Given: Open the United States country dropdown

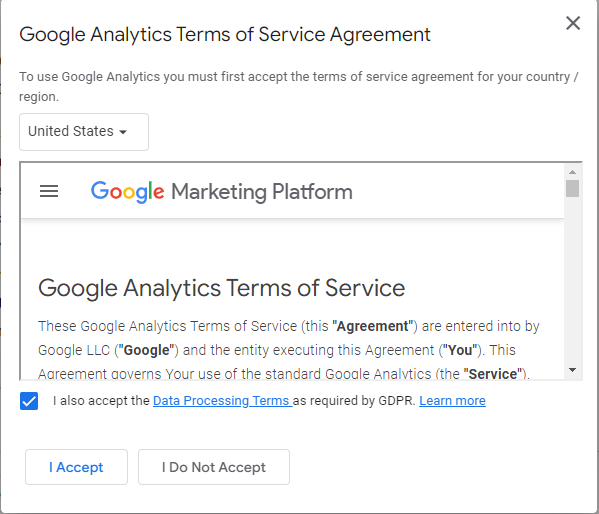Looking at the screenshot, I should coord(84,132).
